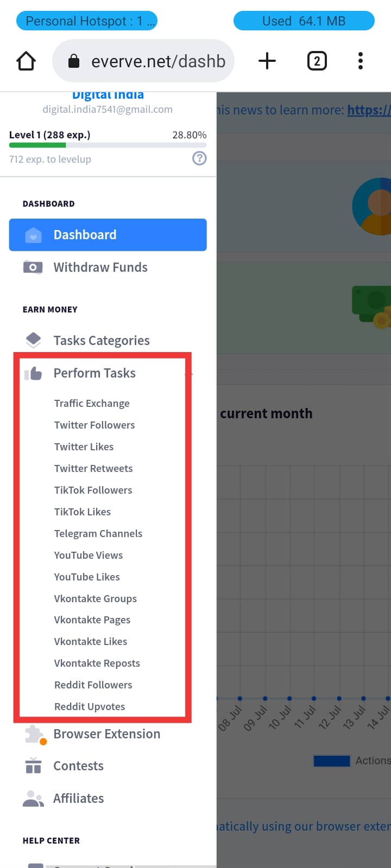Open Telegram Channels tasks

point(98,533)
